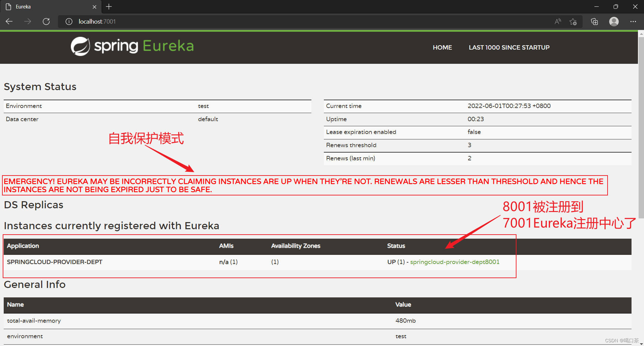Click the Renews (last min) label
This screenshot has width=644, height=346.
click(351, 158)
